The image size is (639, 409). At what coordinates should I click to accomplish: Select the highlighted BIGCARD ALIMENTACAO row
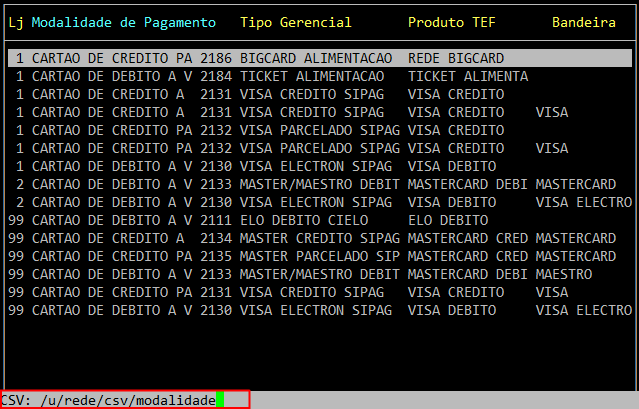coord(319,59)
